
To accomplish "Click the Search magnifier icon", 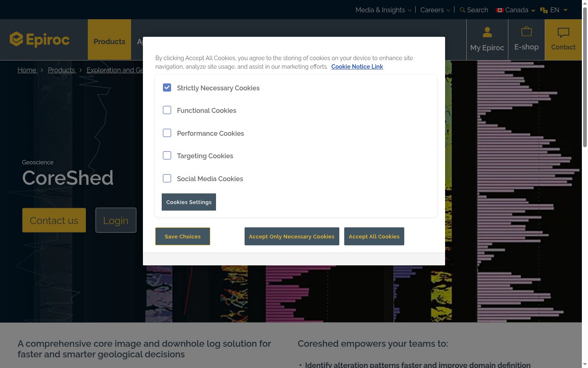I will [x=463, y=10].
